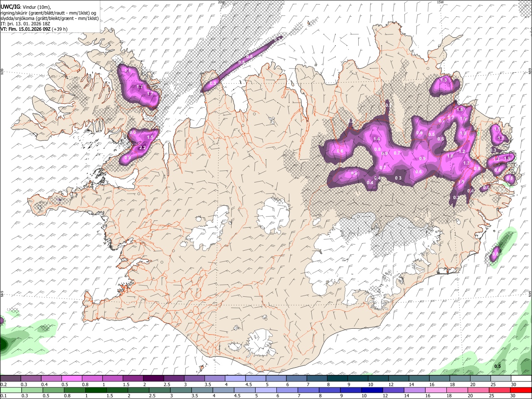Pick the 25 crimson swatch in lower scale
Image resolution: width=532 pixels, height=399 pixels.
(x=500, y=390)
